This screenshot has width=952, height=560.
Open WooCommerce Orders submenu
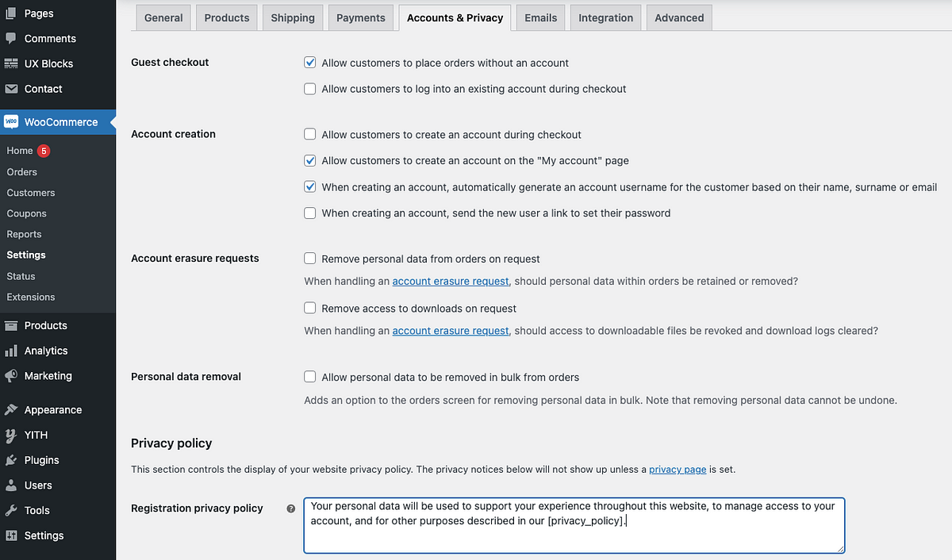tap(22, 171)
